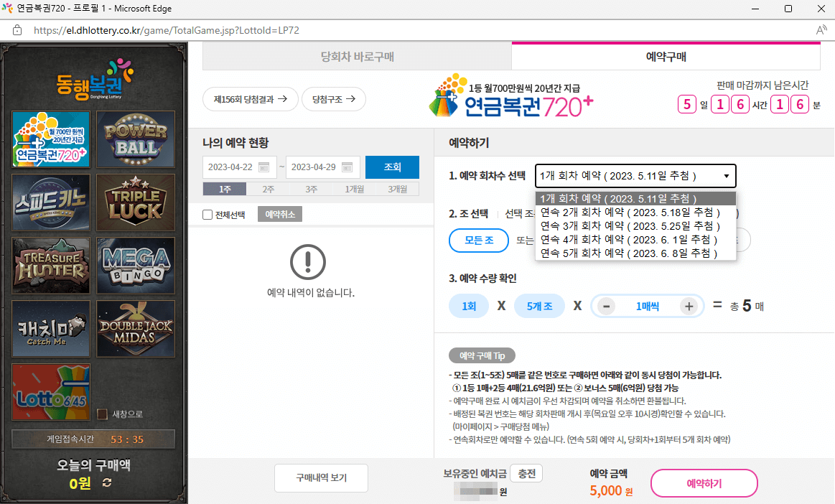Select 연속 5개 회차 예약 option
Viewport: 835px width, 504px height.
click(635, 253)
